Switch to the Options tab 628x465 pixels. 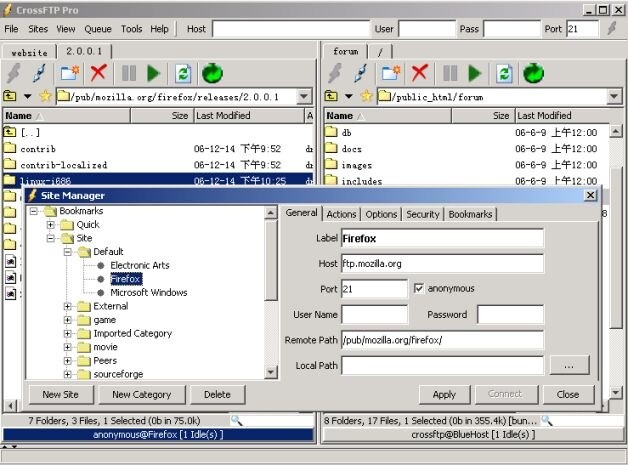381,214
